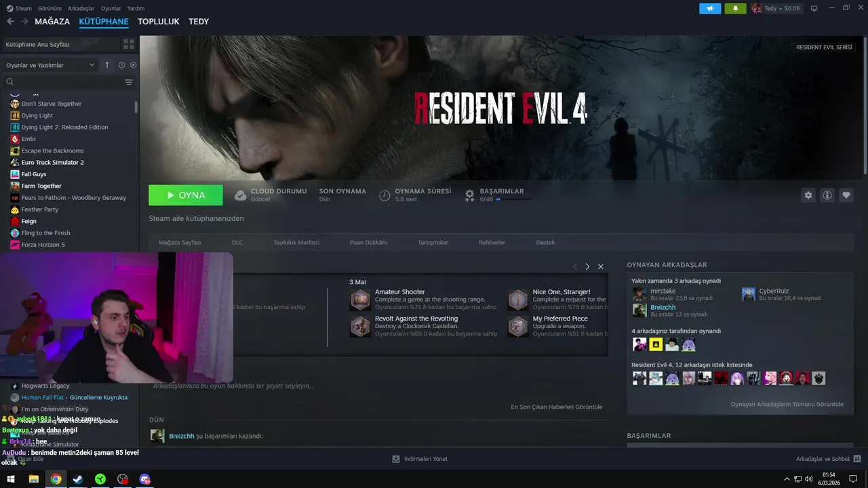868x488 pixels.
Task: Switch to Big Picture mode monitor icon
Action: tap(814, 8)
